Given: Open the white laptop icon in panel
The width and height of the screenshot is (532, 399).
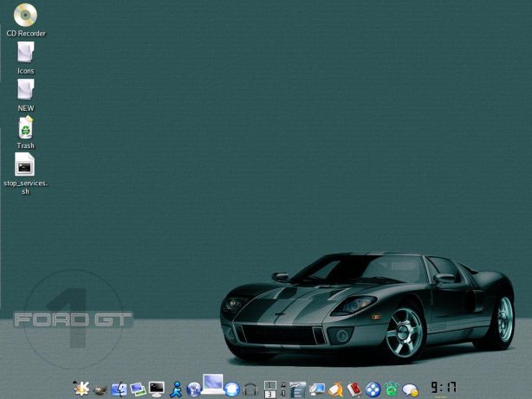Looking at the screenshot, I should [213, 384].
